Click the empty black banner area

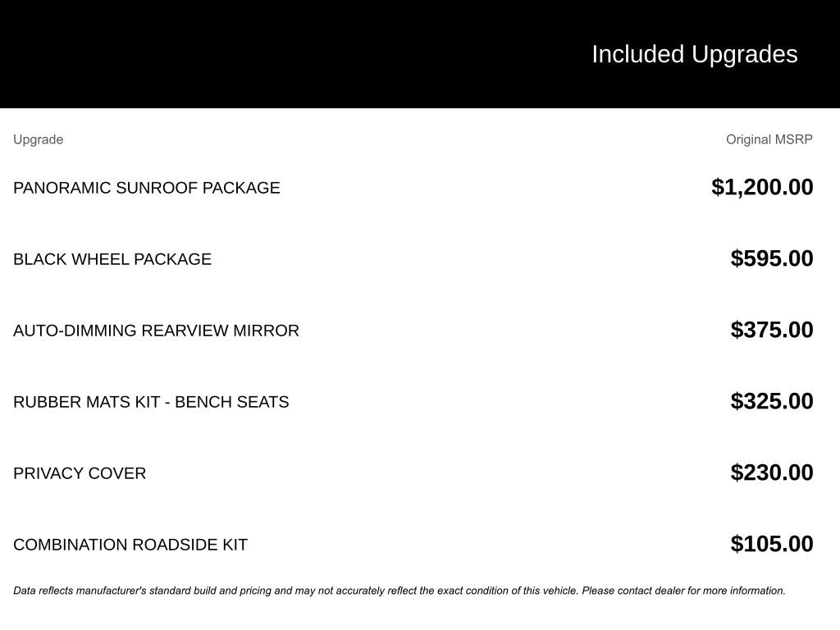click(x=246, y=54)
